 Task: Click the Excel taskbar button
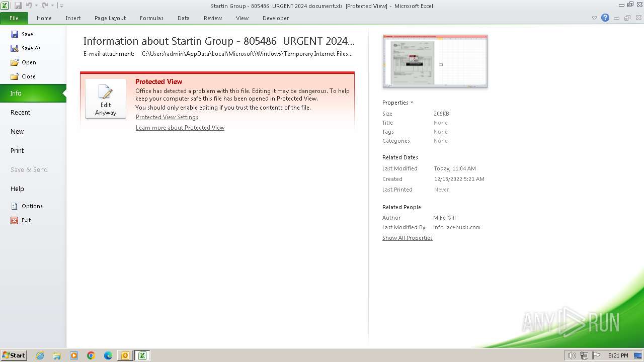point(142,355)
